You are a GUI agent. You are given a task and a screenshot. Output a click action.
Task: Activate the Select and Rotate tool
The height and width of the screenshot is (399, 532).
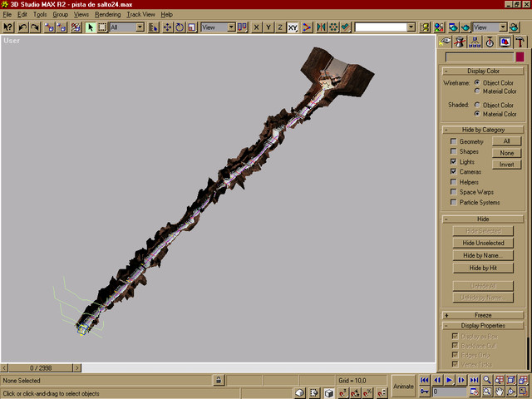pyautogui.click(x=180, y=27)
